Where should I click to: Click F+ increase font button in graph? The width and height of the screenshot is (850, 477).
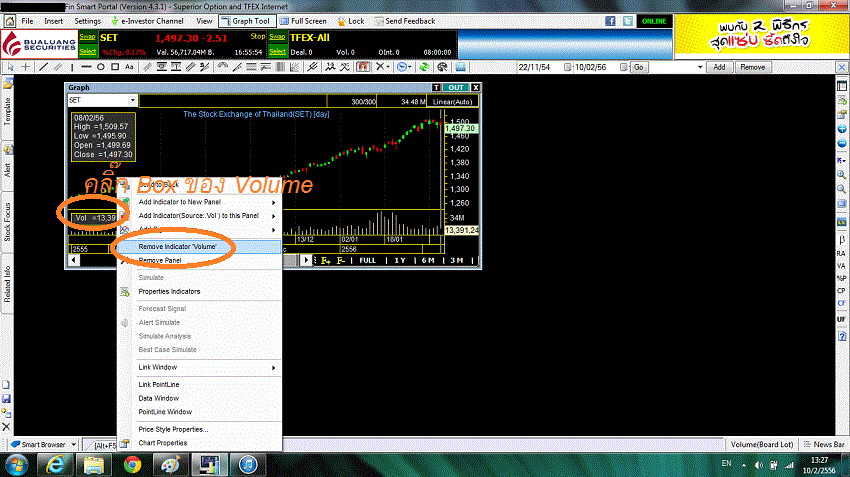click(325, 261)
